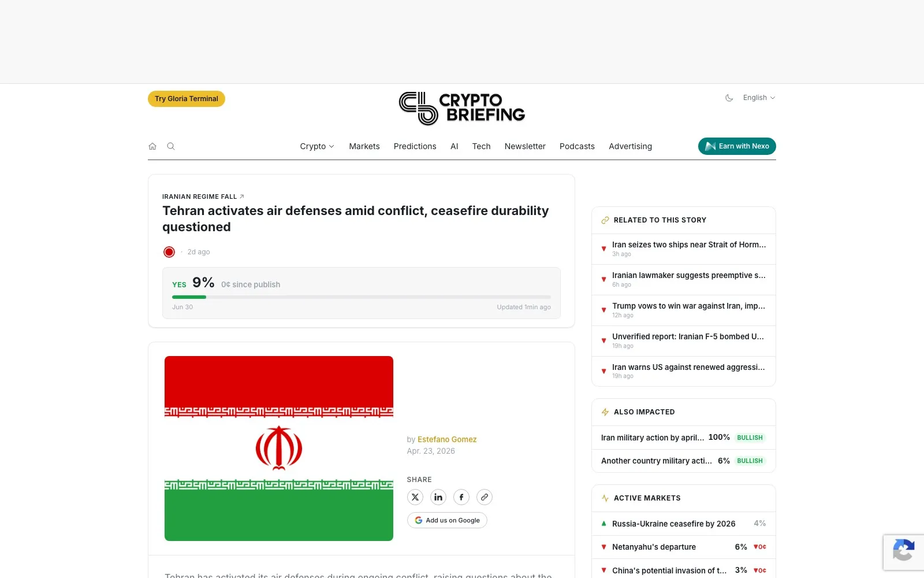Click BULLISH tag on Another country row
Screen dimensions: 924x578
click(750, 461)
